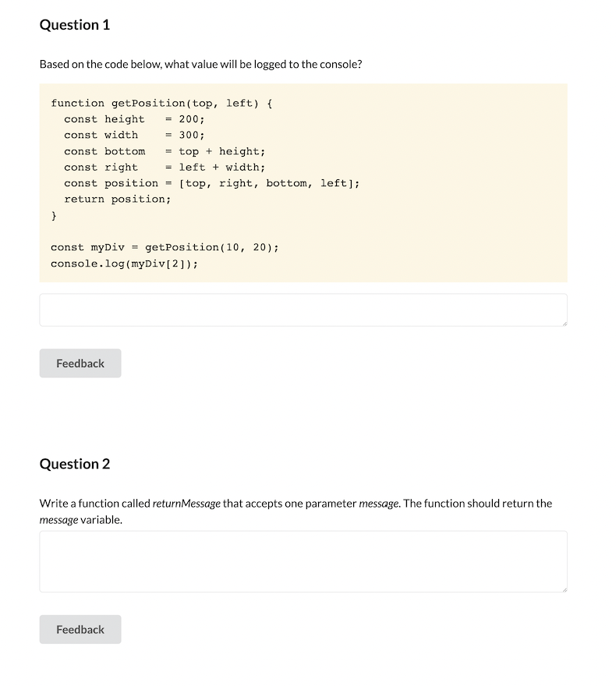Select the Question 2 heading
The height and width of the screenshot is (686, 616).
(x=75, y=463)
